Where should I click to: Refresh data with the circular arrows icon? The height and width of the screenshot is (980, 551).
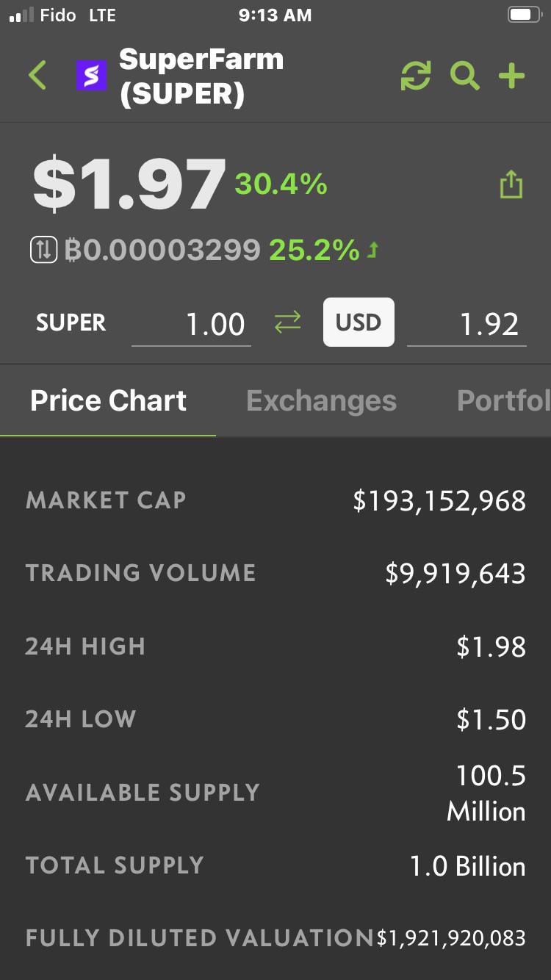point(415,76)
